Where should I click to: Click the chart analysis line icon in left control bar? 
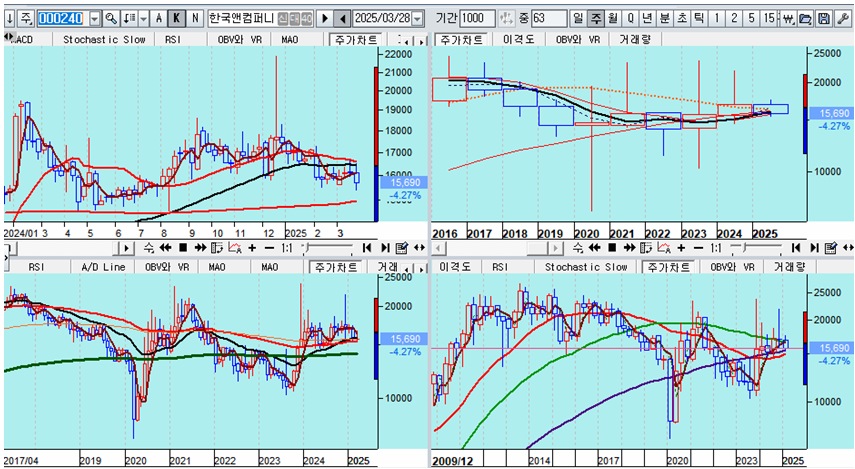(235, 248)
